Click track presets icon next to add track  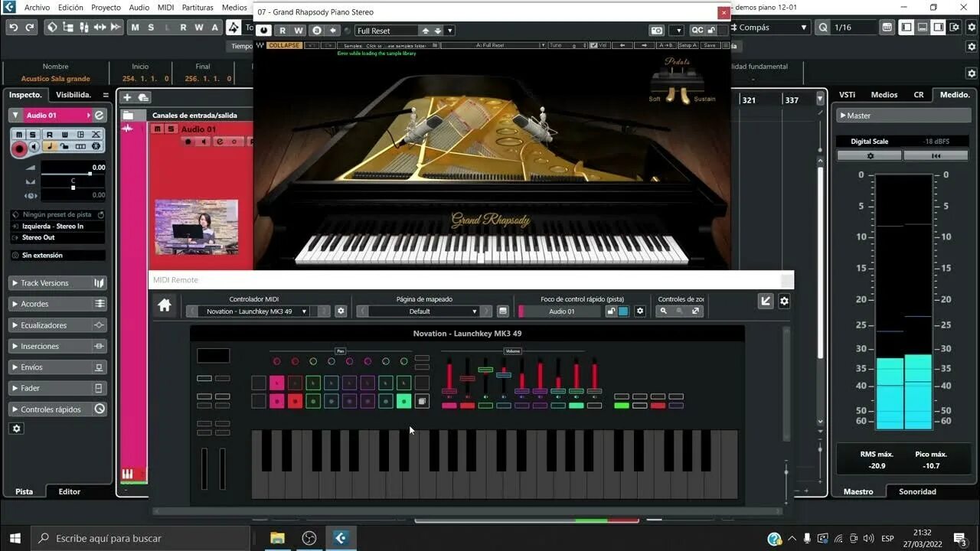(x=143, y=97)
